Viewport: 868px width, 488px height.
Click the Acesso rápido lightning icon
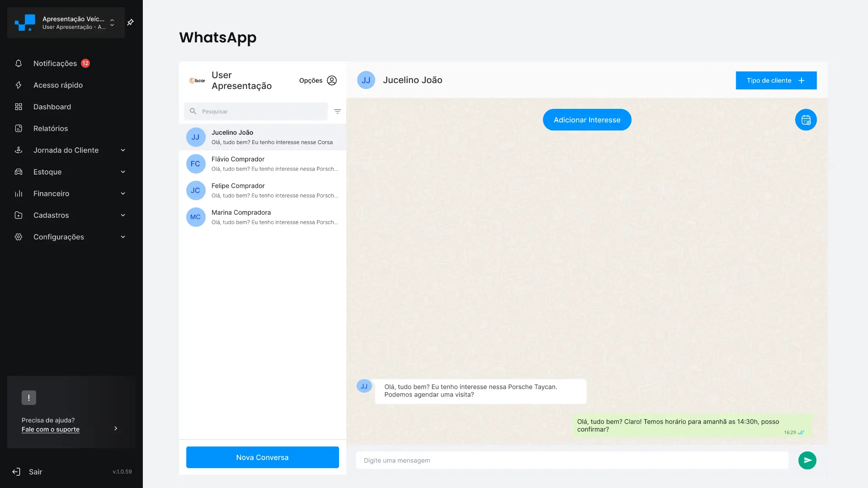(19, 85)
